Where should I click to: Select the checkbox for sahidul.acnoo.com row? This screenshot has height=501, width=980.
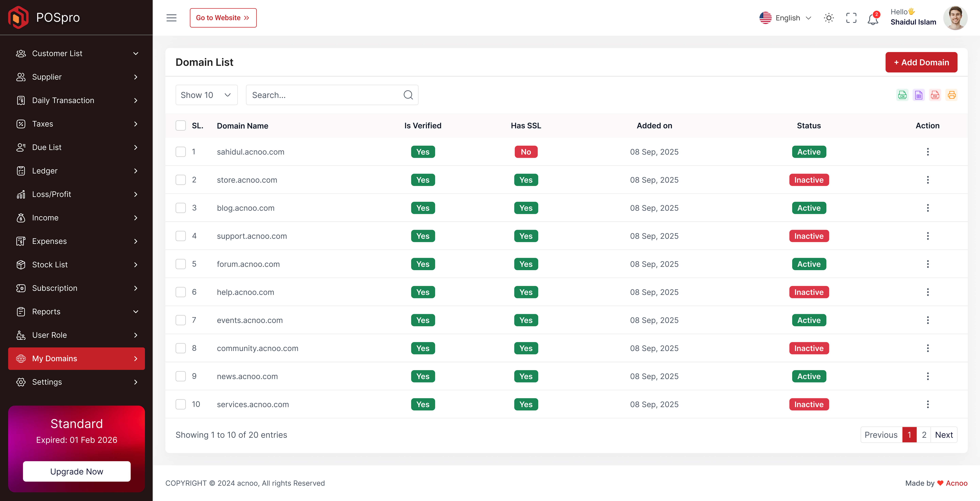click(x=181, y=152)
